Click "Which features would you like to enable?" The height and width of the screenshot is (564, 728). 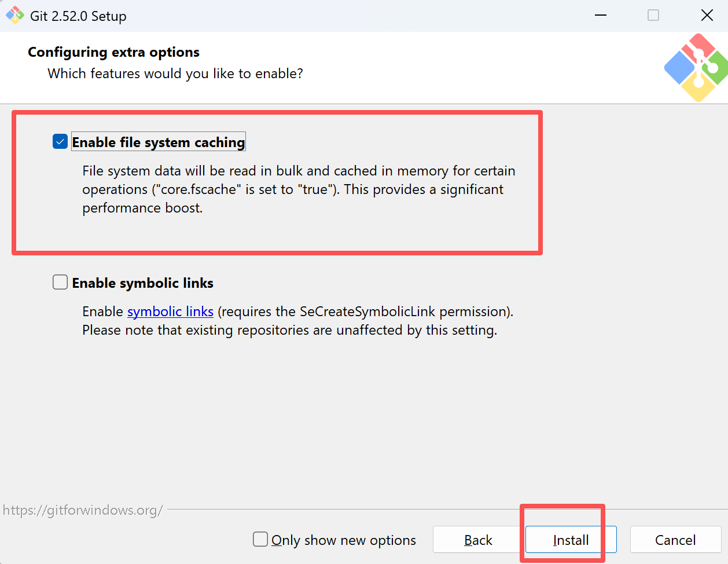tap(175, 74)
